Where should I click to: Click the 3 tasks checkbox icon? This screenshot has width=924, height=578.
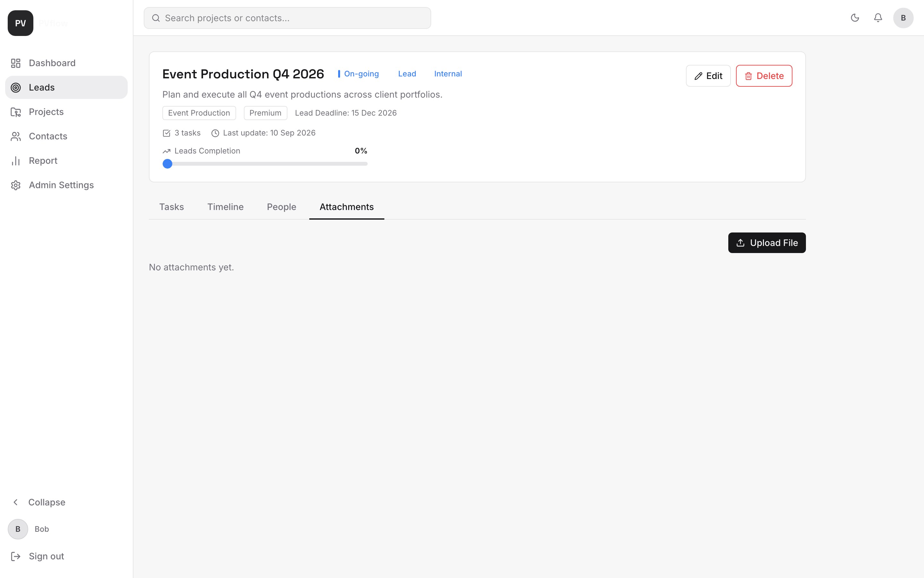[x=167, y=133]
